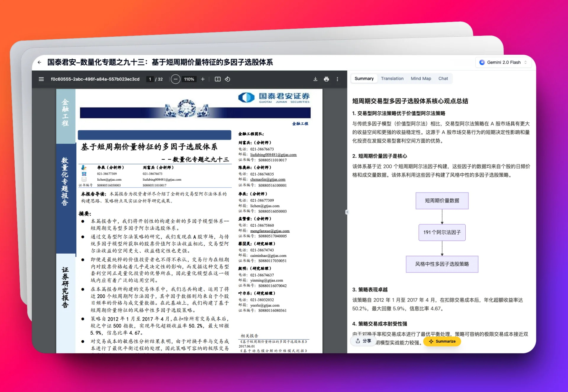
Task: Grab the panel divider resize handle
Action: [x=347, y=212]
